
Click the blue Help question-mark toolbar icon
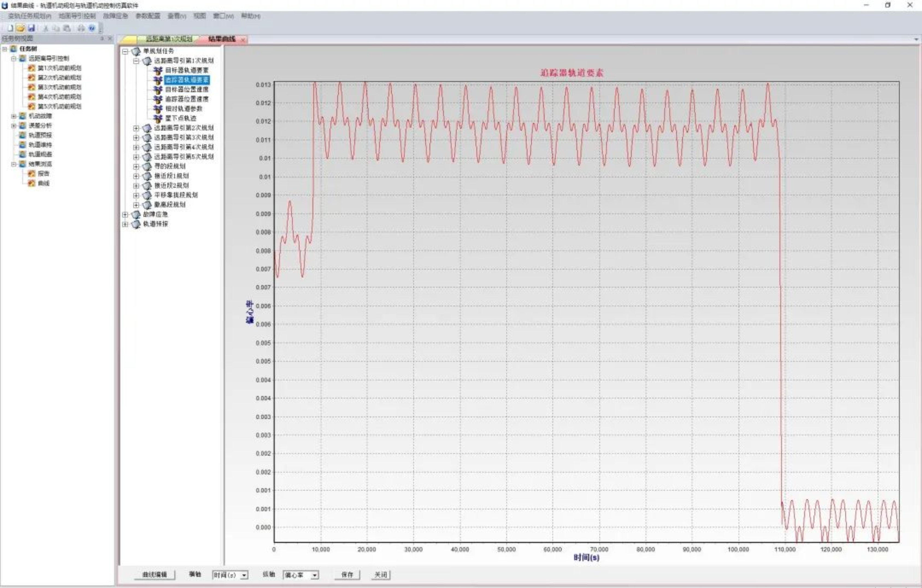tap(92, 28)
